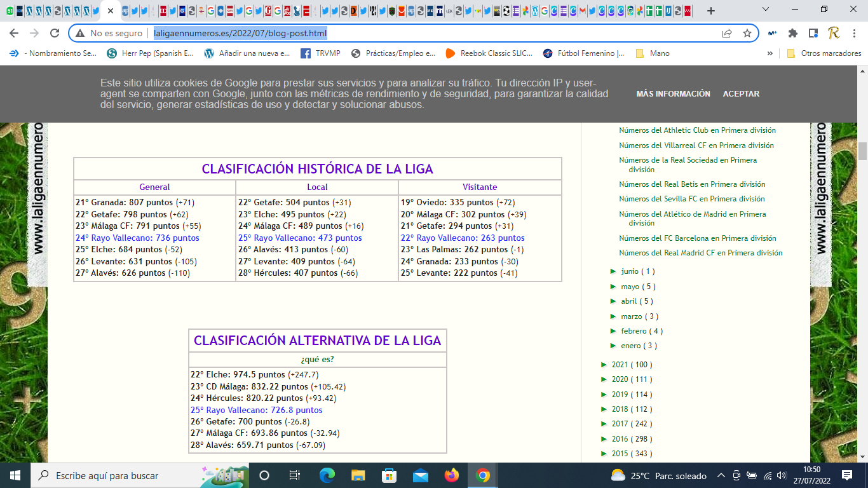Show more bookmarks with the chevron
Viewport: 868px width, 488px height.
(x=770, y=53)
